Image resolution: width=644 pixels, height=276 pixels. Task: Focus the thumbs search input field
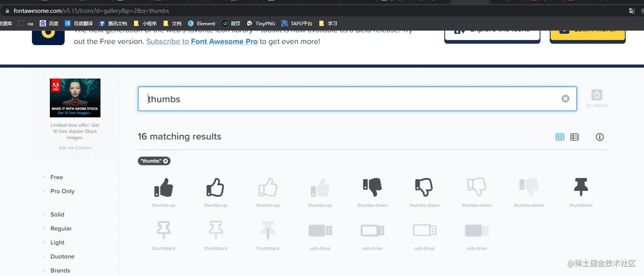(x=357, y=99)
